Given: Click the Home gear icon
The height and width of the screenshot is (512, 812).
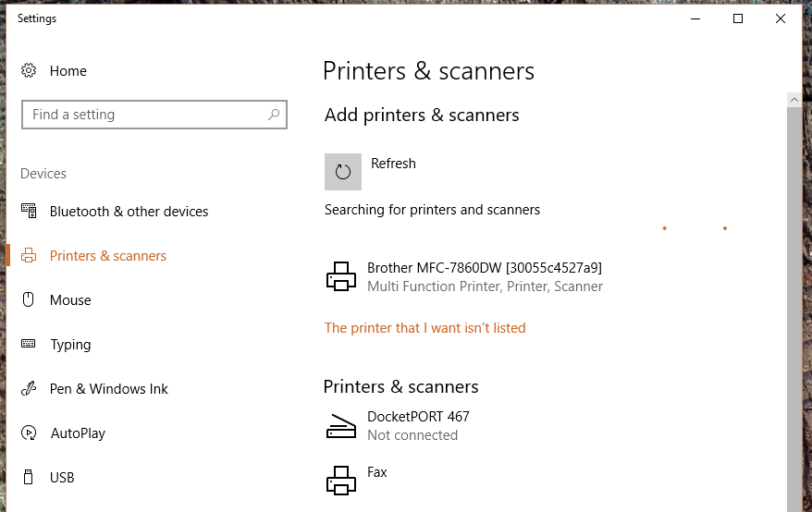Looking at the screenshot, I should (x=29, y=70).
